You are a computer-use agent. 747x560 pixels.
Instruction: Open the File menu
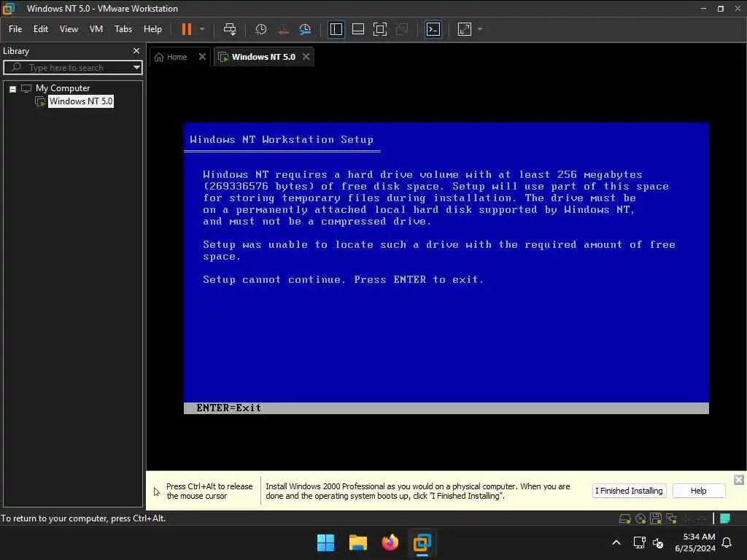point(15,29)
